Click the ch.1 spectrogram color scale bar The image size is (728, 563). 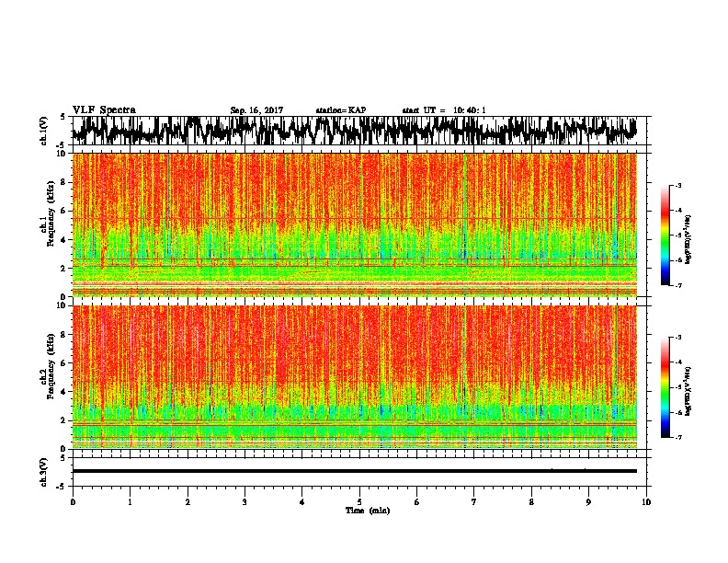pos(665,236)
